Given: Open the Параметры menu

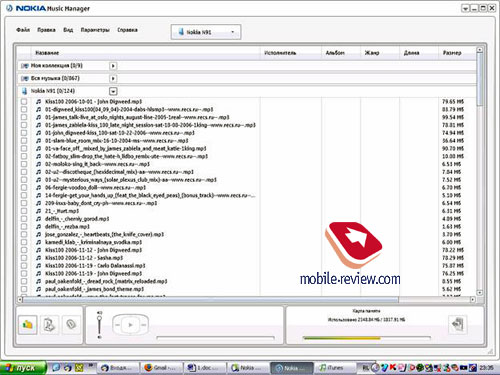Looking at the screenshot, I should (x=95, y=30).
